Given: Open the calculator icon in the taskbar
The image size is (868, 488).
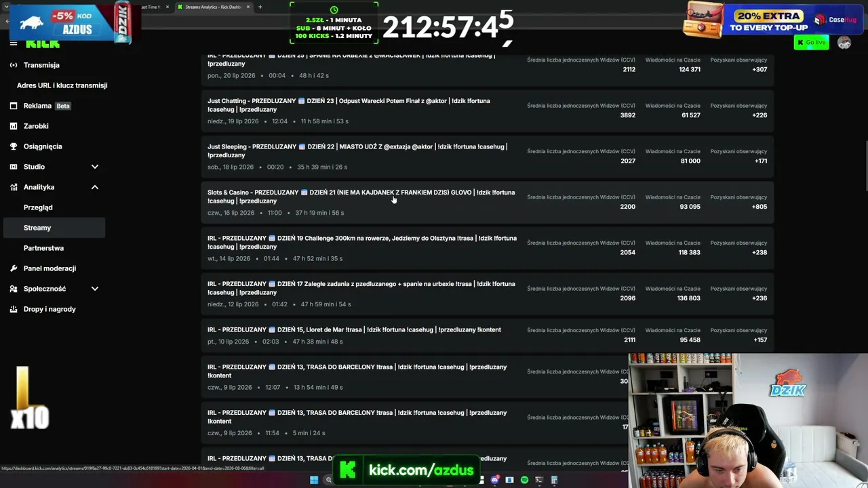Looking at the screenshot, I should point(554,480).
